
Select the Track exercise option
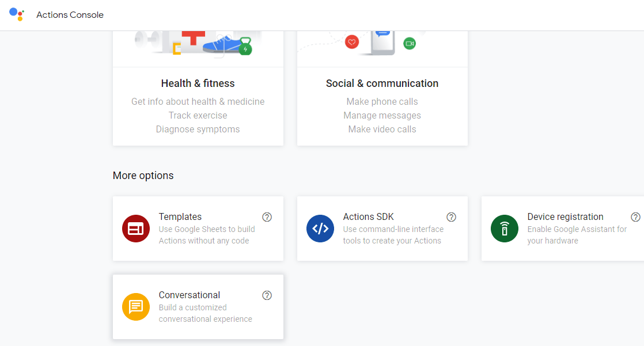pyautogui.click(x=198, y=115)
